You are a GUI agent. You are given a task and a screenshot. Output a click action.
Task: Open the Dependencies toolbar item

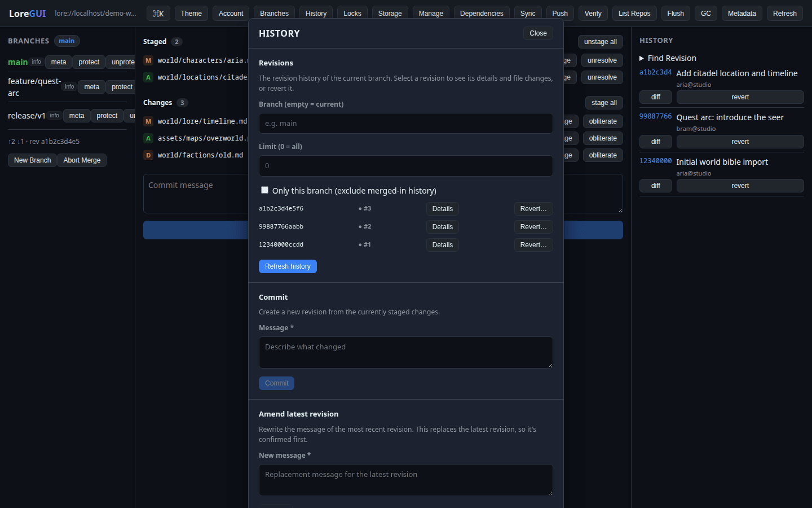[482, 14]
